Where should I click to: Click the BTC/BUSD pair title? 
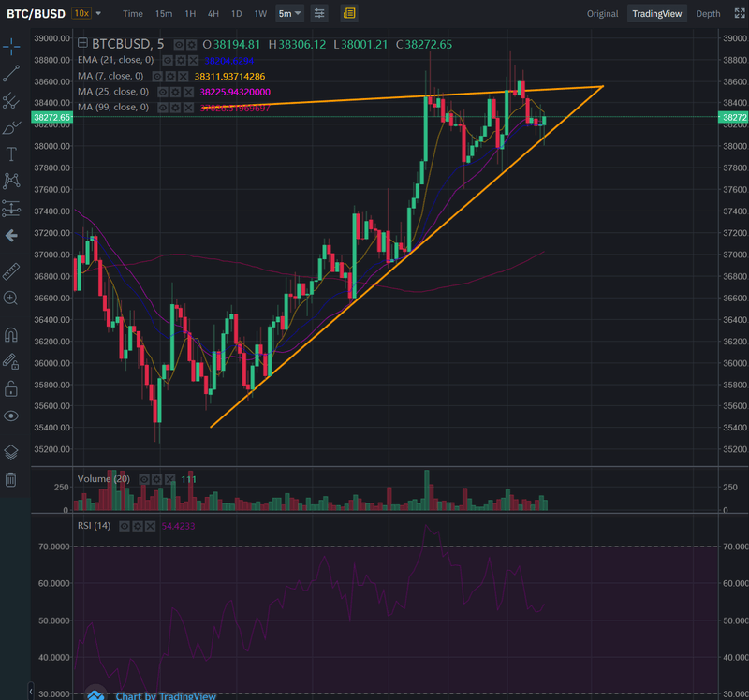[36, 14]
